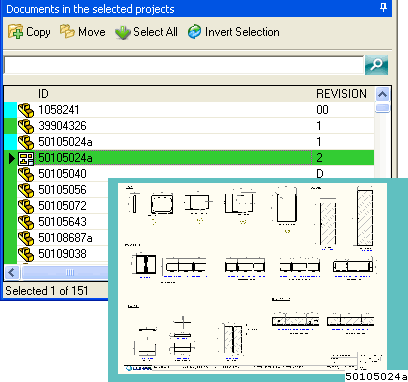Click part icon of 50105024a revision 1
Image resolution: width=408 pixels, height=382 pixels.
click(26, 142)
